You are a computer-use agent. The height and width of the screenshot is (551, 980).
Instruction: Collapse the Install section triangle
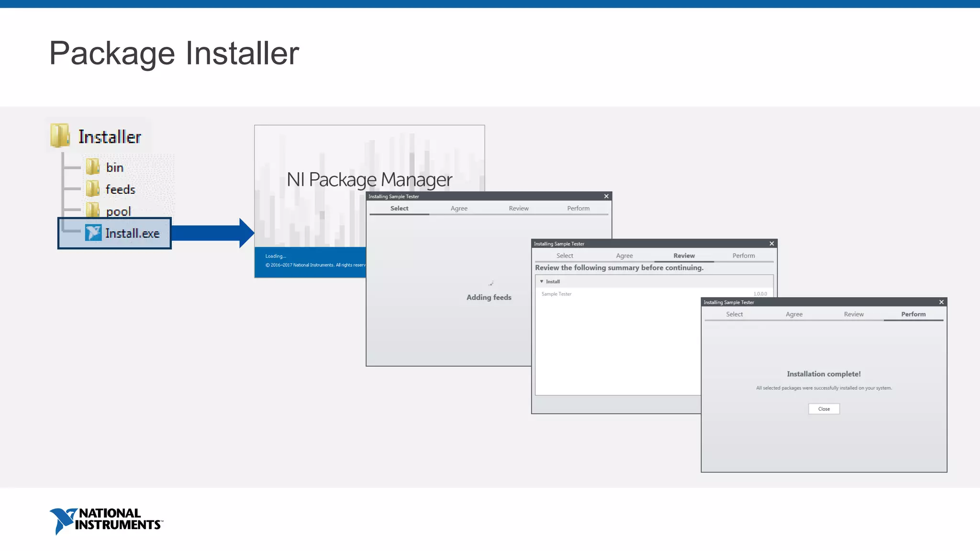(541, 281)
